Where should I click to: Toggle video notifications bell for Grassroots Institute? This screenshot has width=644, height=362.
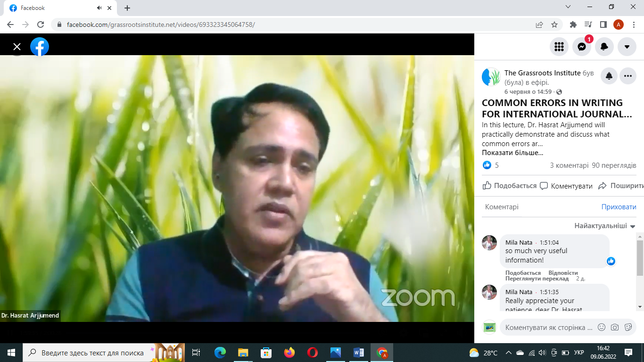[609, 76]
